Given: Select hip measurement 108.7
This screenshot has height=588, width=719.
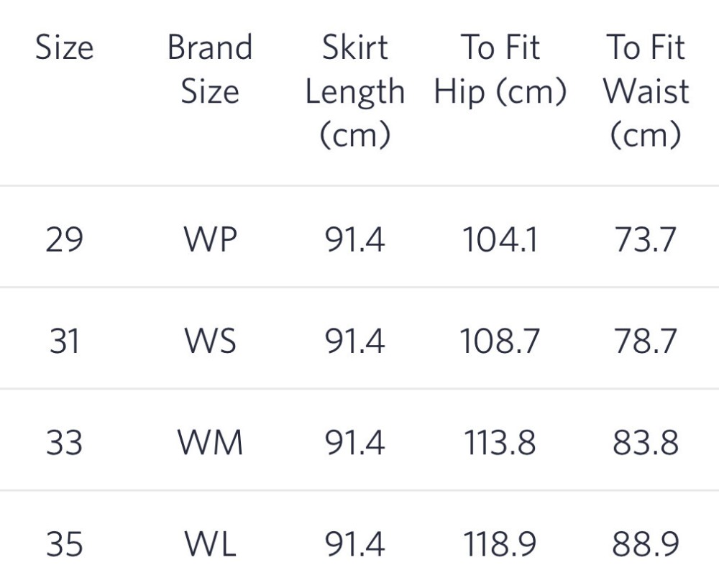Looking at the screenshot, I should (500, 341).
